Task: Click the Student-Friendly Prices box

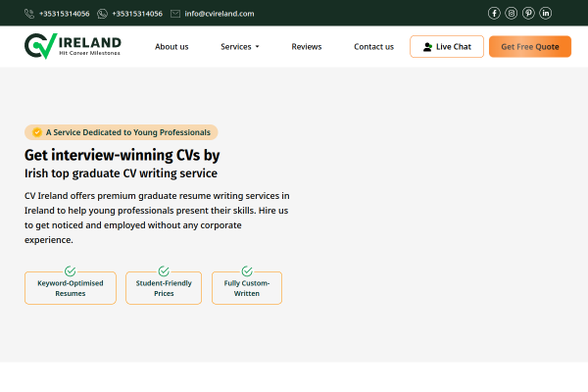Action: (x=164, y=288)
